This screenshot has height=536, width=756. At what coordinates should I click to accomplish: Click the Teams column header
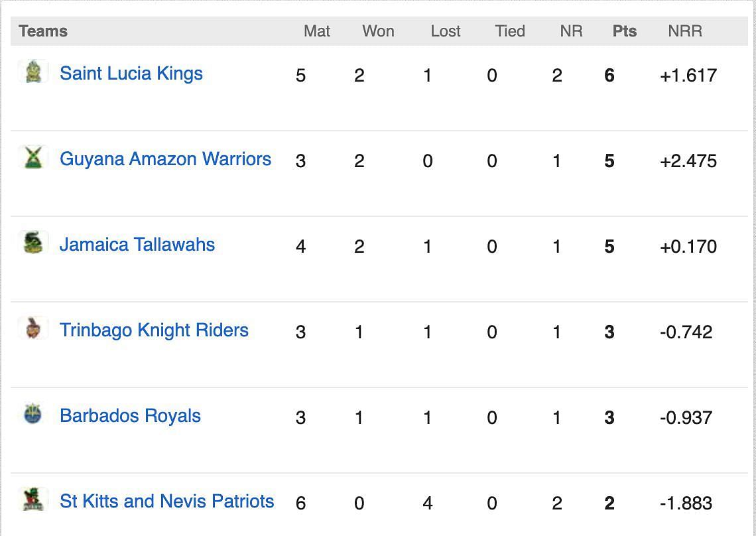point(43,31)
